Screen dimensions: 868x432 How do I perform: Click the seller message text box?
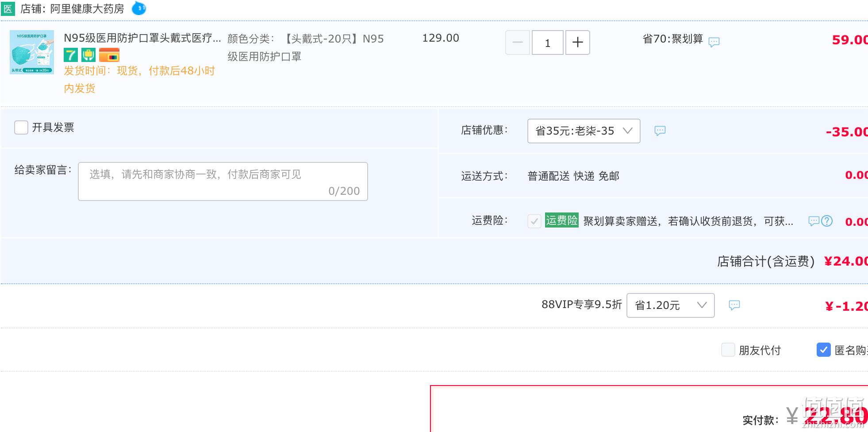tap(223, 181)
